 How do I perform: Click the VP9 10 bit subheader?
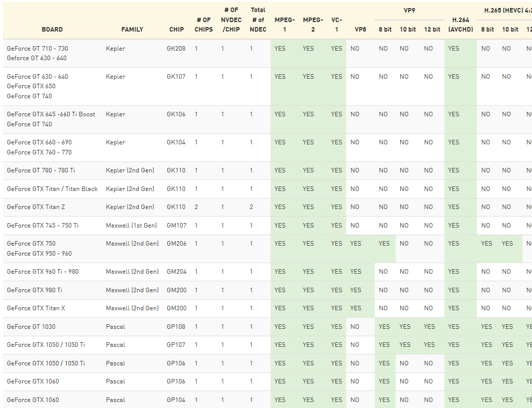[x=408, y=30]
